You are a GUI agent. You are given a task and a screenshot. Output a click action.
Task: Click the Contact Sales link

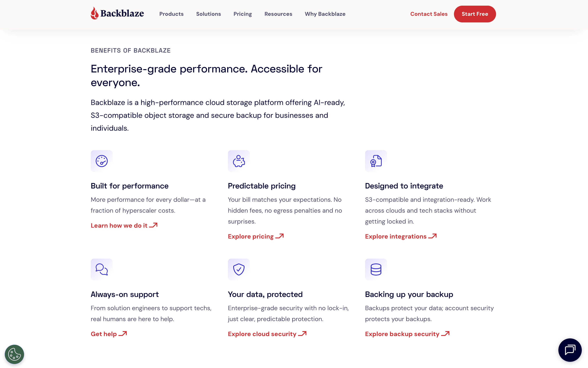[x=429, y=14]
